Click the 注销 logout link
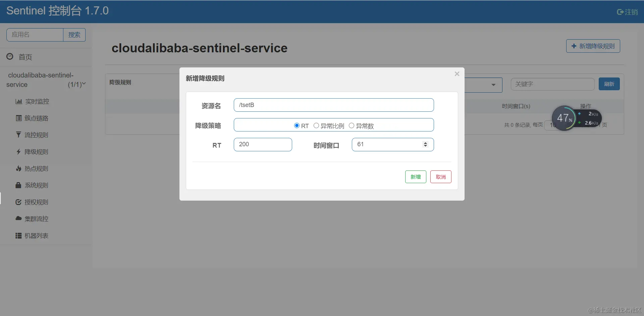The image size is (644, 316). point(631,12)
